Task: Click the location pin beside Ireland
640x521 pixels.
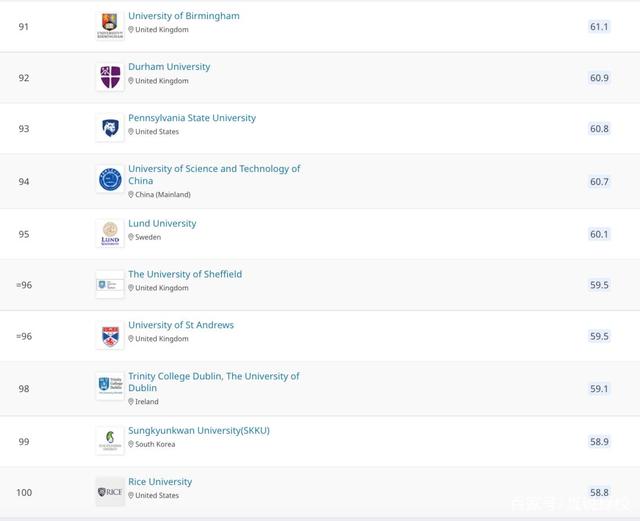Action: (131, 402)
